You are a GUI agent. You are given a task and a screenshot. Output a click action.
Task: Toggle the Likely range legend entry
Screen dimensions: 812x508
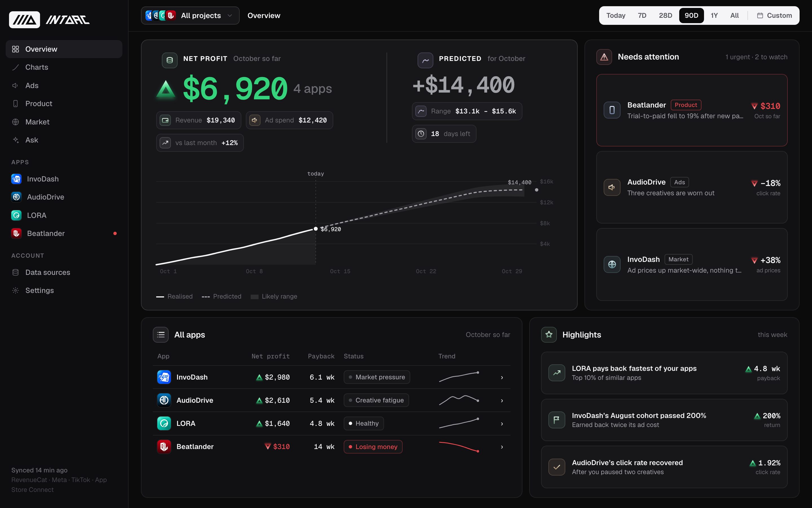click(274, 296)
